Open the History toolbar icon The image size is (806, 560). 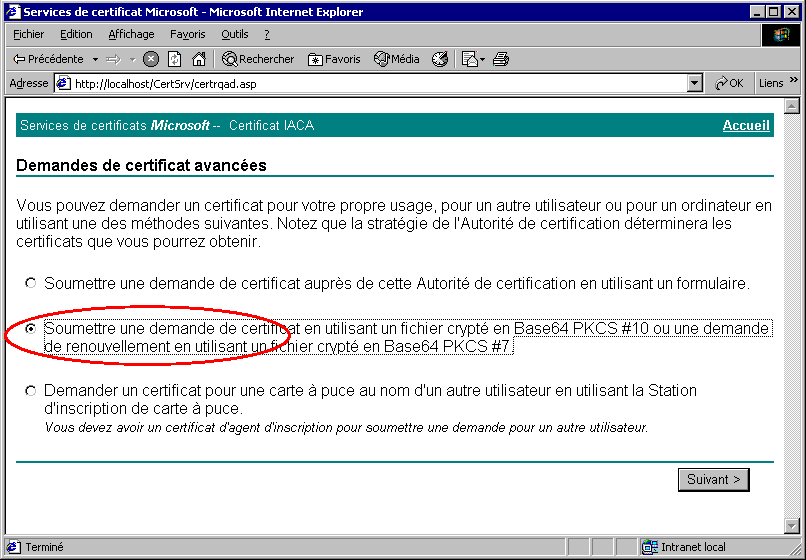440,60
